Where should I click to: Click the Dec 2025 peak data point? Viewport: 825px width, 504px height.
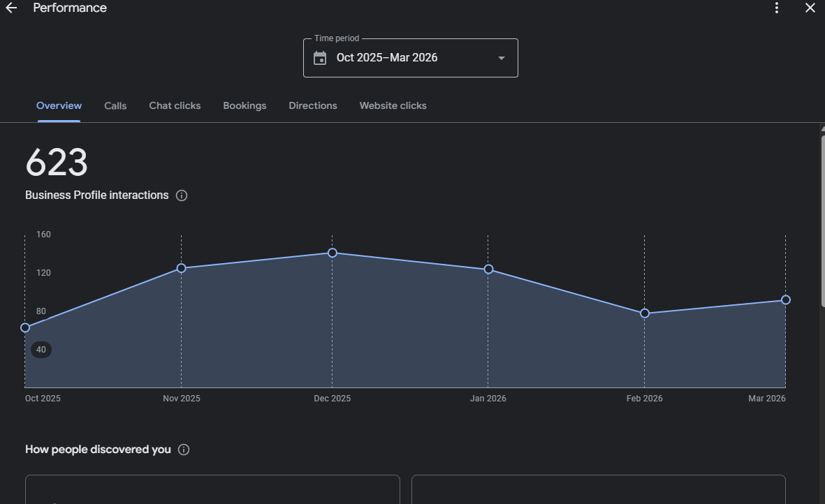[333, 253]
